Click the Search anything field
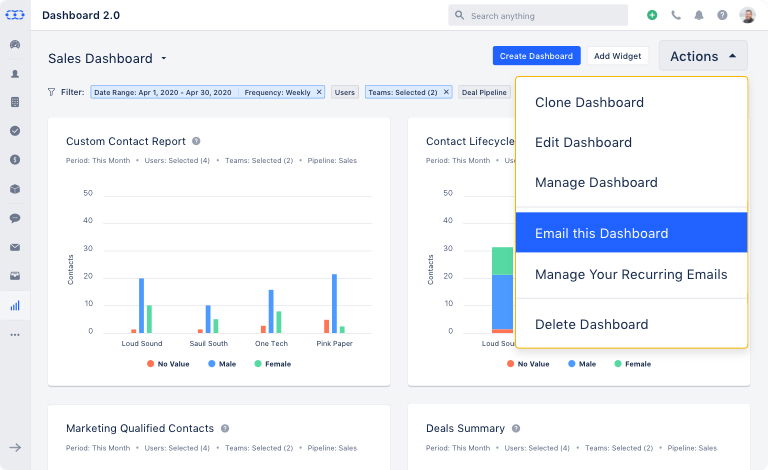This screenshot has height=470, width=768. pos(538,15)
